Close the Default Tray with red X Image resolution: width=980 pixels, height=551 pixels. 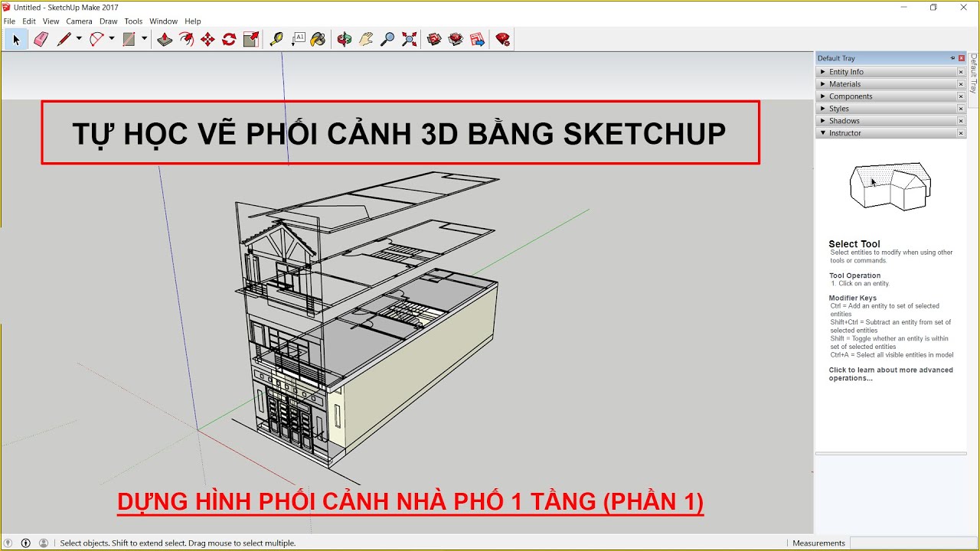pyautogui.click(x=962, y=58)
